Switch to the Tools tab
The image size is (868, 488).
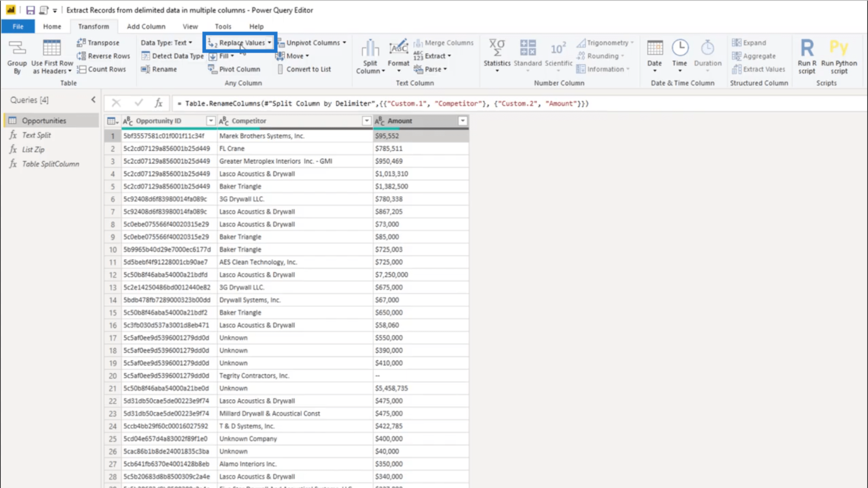point(223,26)
